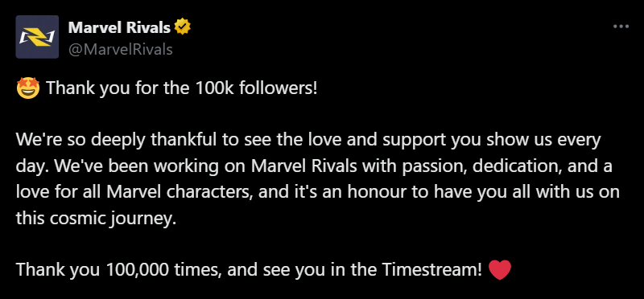Click "100,000" in the last line
The width and height of the screenshot is (644, 299).
click(134, 269)
